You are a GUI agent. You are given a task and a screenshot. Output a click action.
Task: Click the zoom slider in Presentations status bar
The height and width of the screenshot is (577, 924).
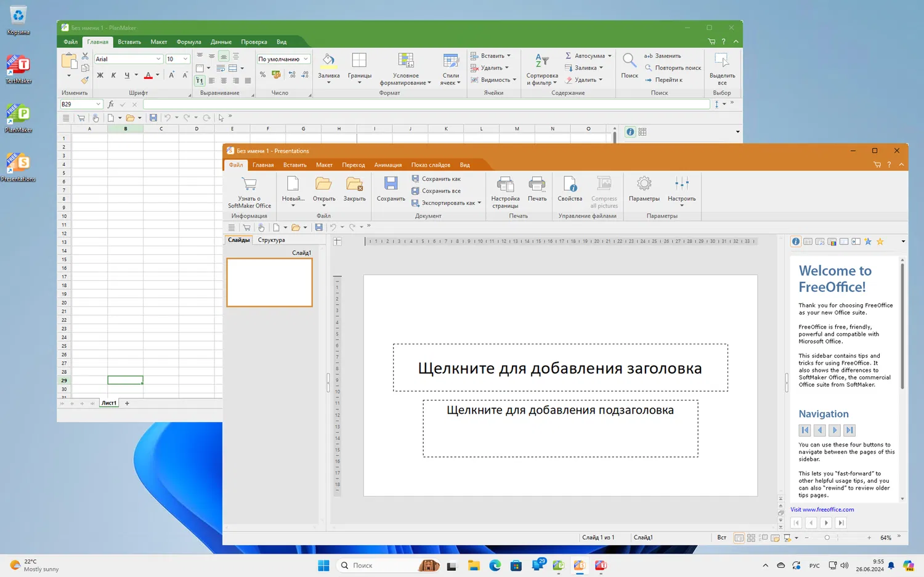pos(838,538)
